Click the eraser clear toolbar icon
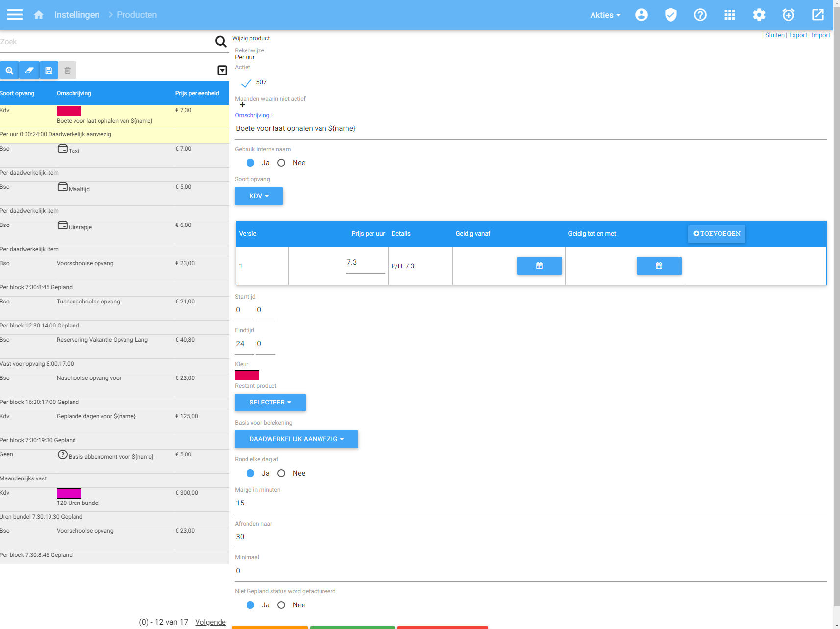 point(29,70)
